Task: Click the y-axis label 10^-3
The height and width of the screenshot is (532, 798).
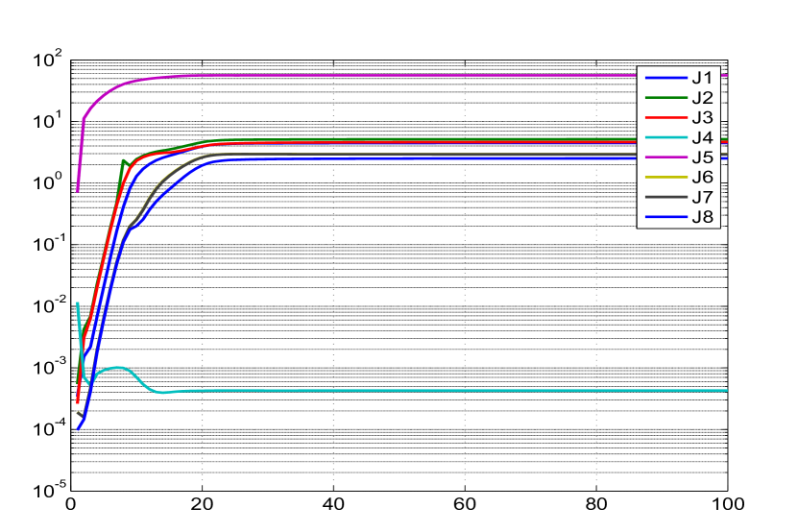Action: tap(47, 367)
